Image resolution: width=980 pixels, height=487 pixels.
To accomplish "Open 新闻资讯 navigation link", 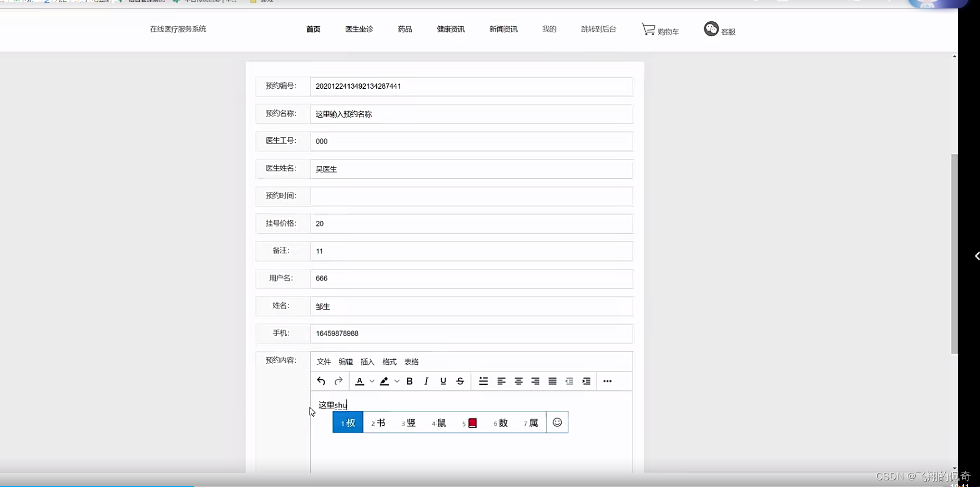I will pos(503,29).
